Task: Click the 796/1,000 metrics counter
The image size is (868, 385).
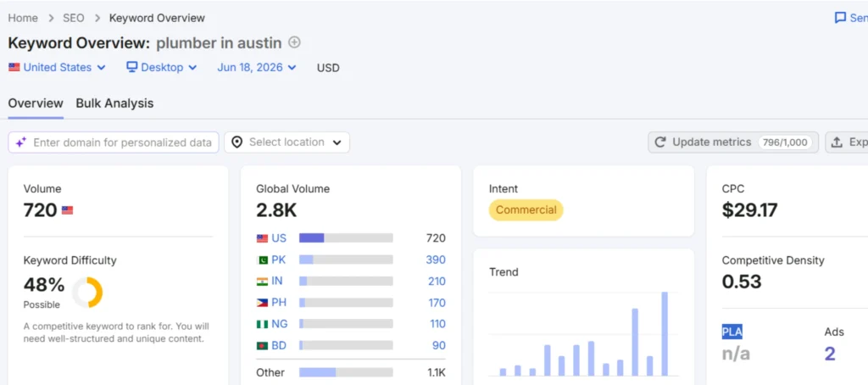Action: click(784, 142)
